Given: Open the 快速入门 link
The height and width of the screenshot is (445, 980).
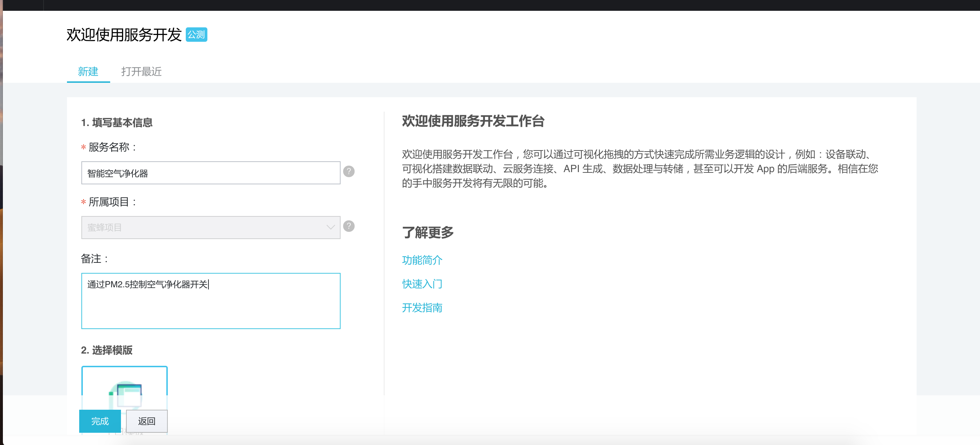Looking at the screenshot, I should [422, 284].
